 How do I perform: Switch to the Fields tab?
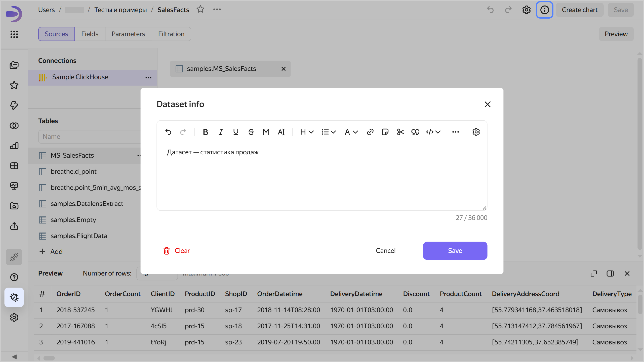[x=90, y=34]
